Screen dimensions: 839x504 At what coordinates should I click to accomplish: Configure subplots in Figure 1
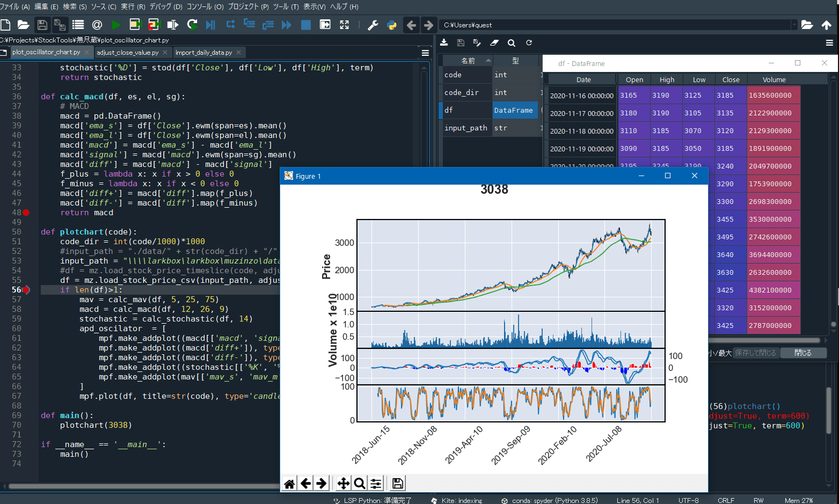376,484
